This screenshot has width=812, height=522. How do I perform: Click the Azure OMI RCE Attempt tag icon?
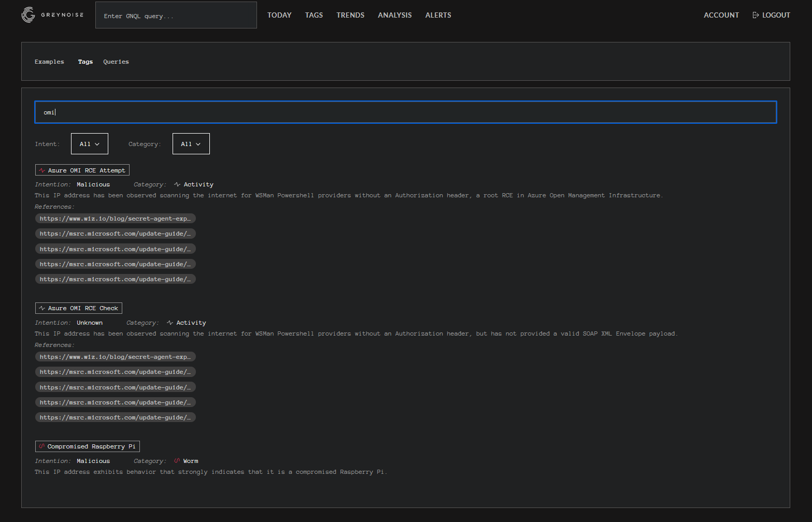pyautogui.click(x=42, y=170)
